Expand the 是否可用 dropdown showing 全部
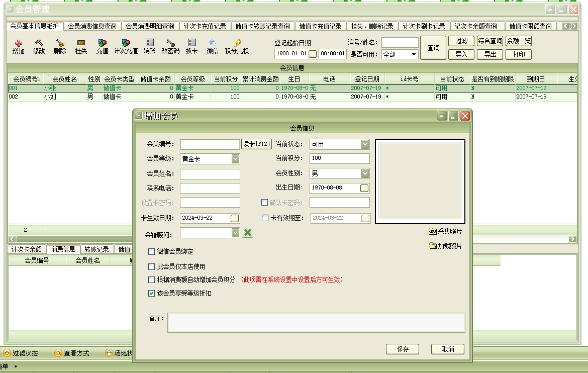The image size is (588, 373). click(x=414, y=54)
